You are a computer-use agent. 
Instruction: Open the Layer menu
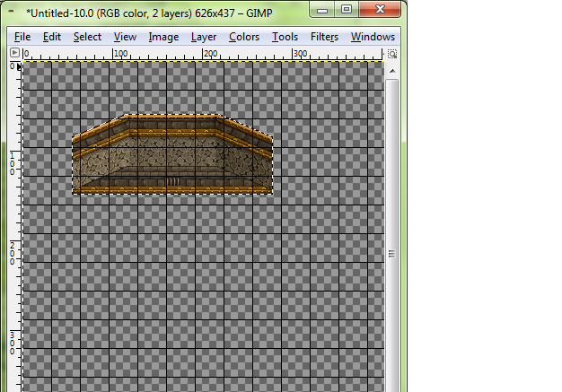tap(204, 37)
